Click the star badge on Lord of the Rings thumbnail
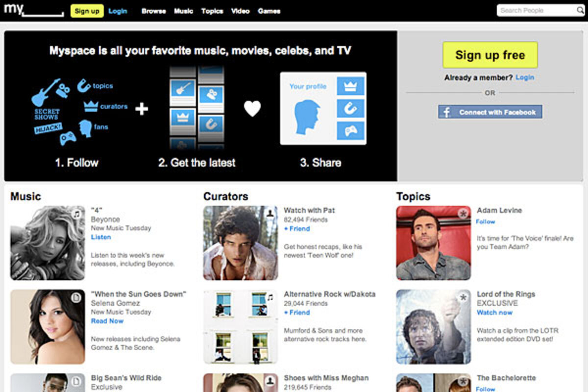The height and width of the screenshot is (392, 588). [x=463, y=297]
